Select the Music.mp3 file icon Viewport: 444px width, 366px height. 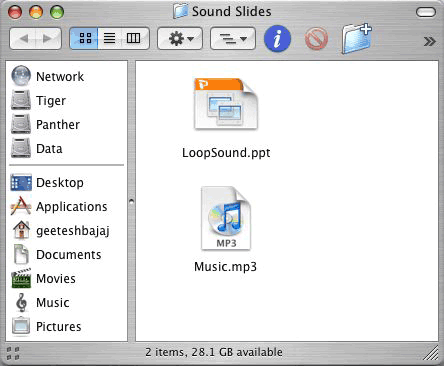click(226, 218)
